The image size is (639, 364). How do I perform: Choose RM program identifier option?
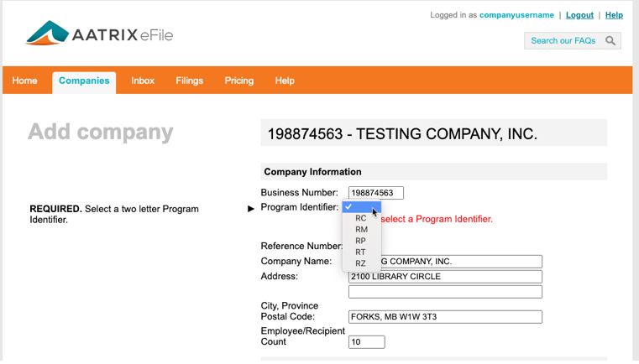point(361,229)
